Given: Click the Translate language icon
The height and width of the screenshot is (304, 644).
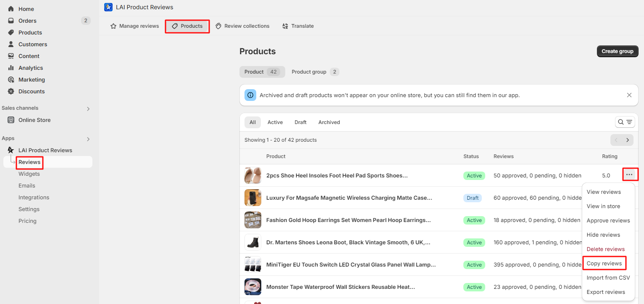Looking at the screenshot, I should [286, 26].
